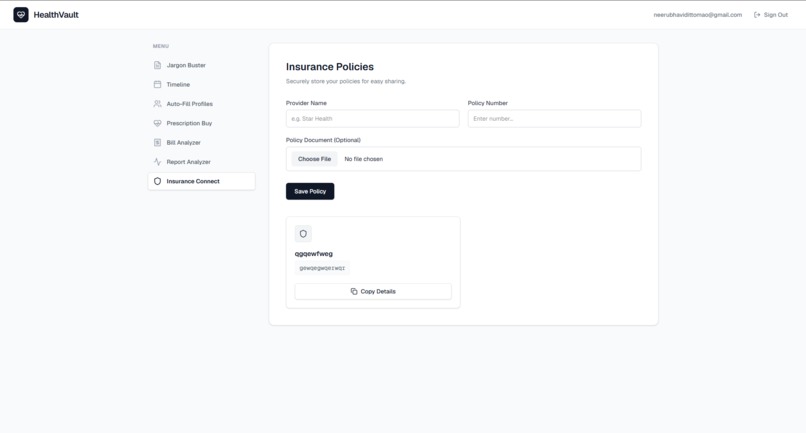Image resolution: width=806 pixels, height=433 pixels.
Task: Focus the Policy Number input field
Action: tap(554, 119)
